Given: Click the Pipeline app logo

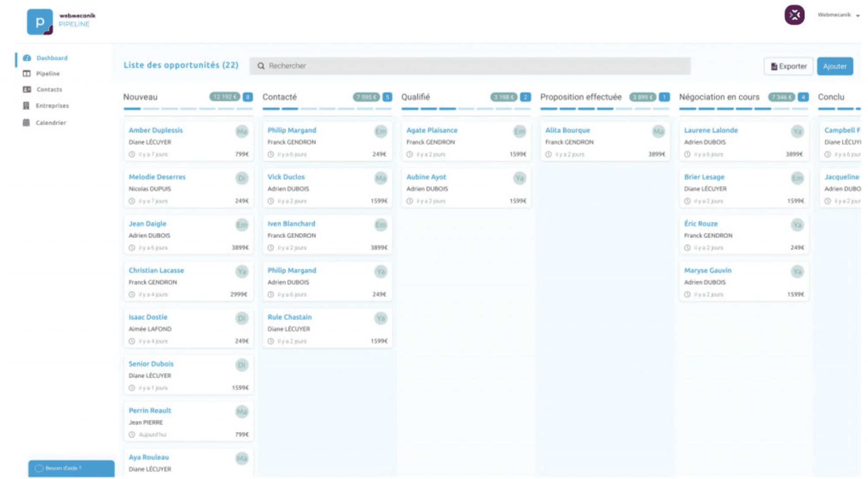Looking at the screenshot, I should pyautogui.click(x=40, y=22).
